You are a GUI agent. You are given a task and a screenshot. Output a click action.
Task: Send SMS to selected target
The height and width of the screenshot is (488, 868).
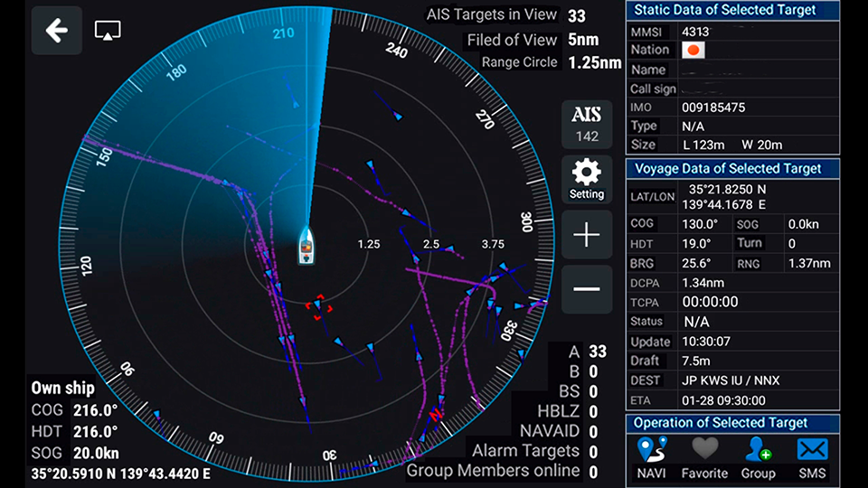point(812,457)
